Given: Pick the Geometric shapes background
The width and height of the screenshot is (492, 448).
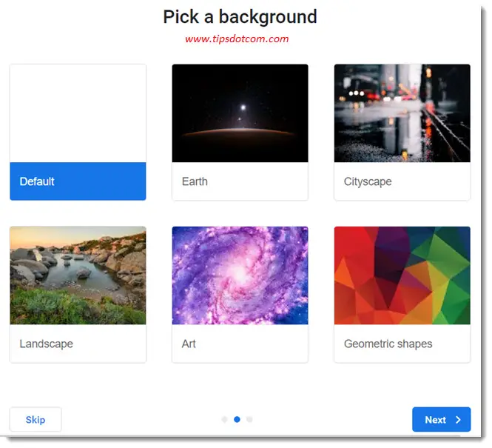Looking at the screenshot, I should pyautogui.click(x=402, y=275).
